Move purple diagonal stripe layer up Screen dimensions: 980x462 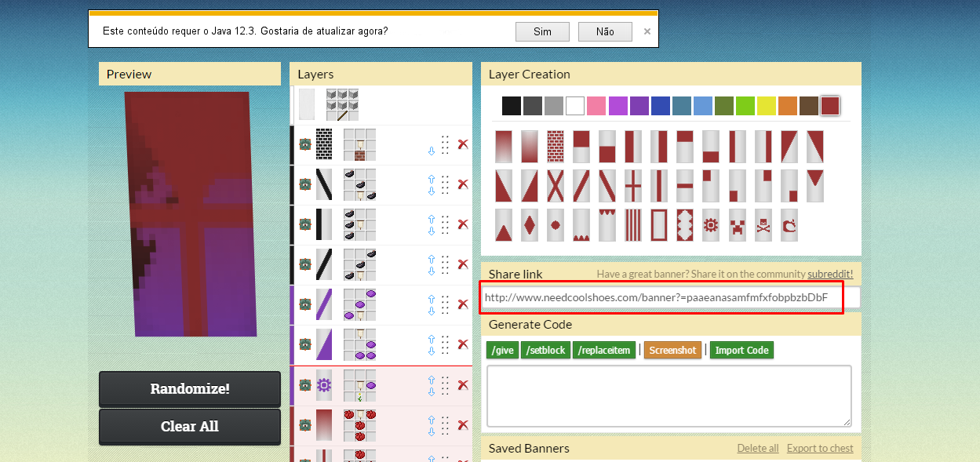pos(431,300)
